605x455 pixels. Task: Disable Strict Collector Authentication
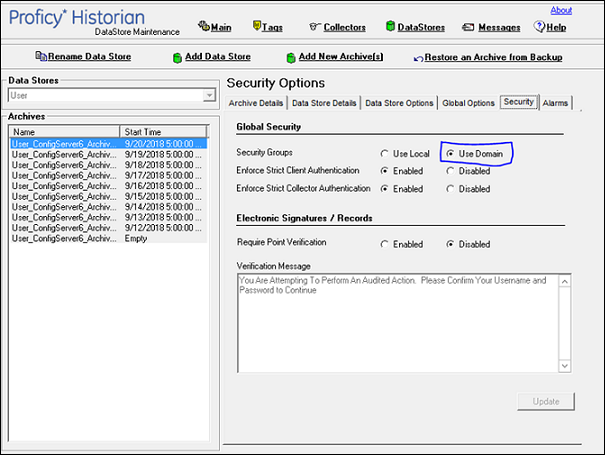click(450, 189)
